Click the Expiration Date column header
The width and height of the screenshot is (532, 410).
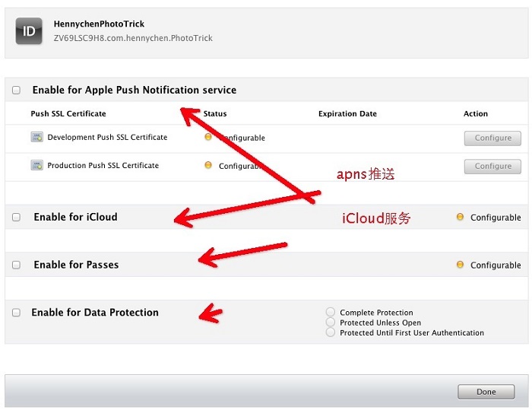[x=347, y=113]
